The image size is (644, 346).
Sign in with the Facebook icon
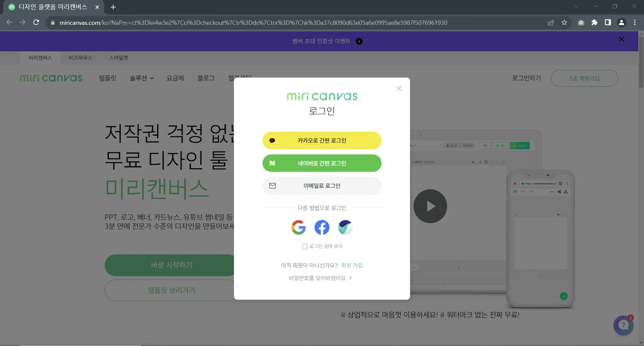point(322,228)
